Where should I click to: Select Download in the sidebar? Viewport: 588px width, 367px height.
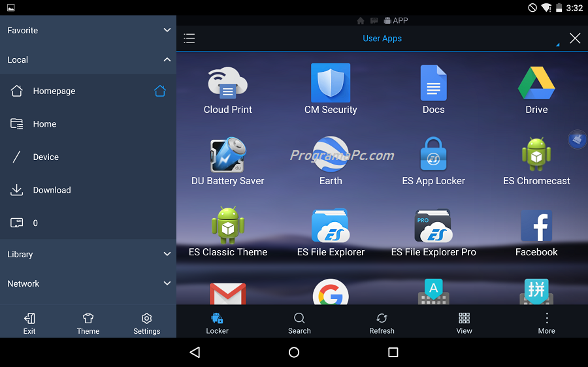[x=52, y=190]
